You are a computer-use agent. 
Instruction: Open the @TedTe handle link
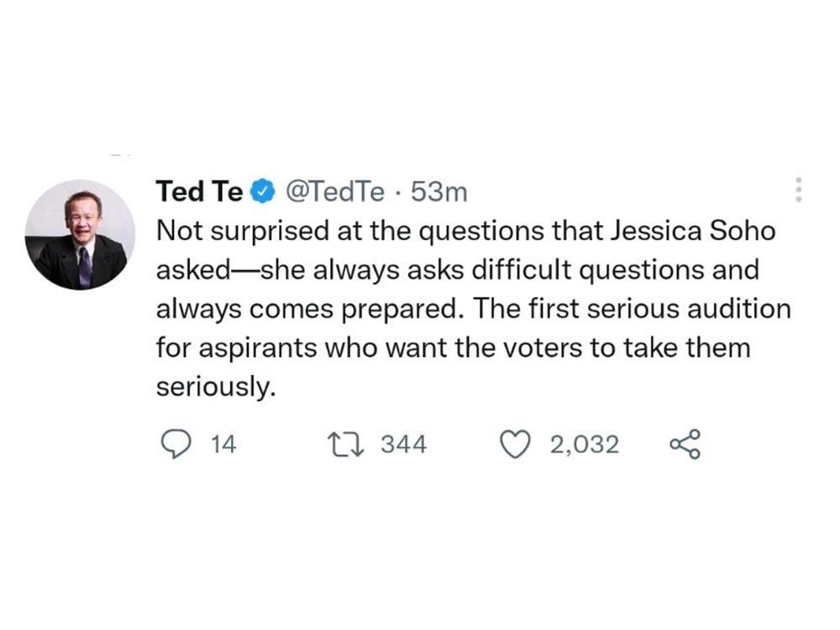(x=335, y=193)
